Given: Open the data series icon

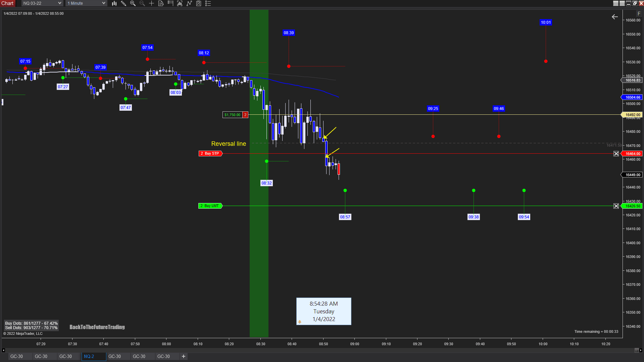Looking at the screenshot, I should pyautogui.click(x=180, y=3).
